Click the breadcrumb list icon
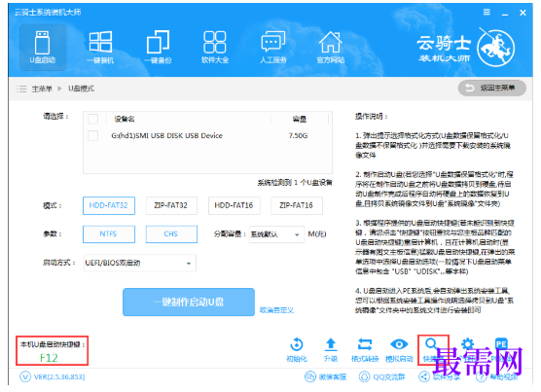 pos(21,89)
